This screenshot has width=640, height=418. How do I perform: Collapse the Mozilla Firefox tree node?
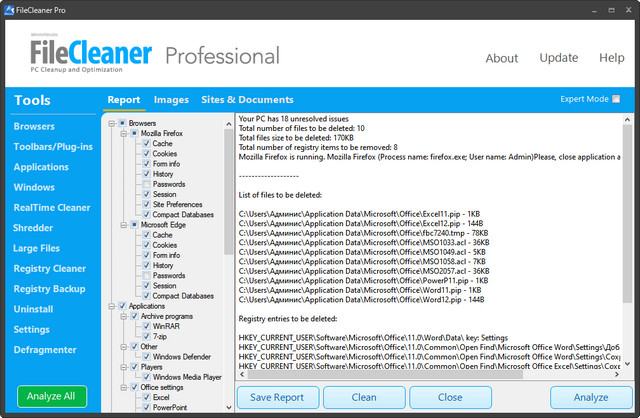tap(122, 133)
